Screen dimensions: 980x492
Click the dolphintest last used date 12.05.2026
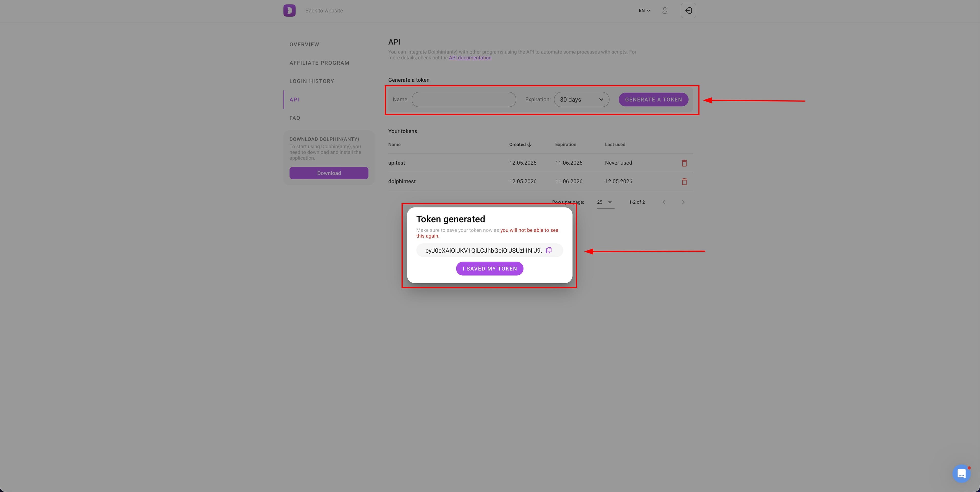click(618, 181)
